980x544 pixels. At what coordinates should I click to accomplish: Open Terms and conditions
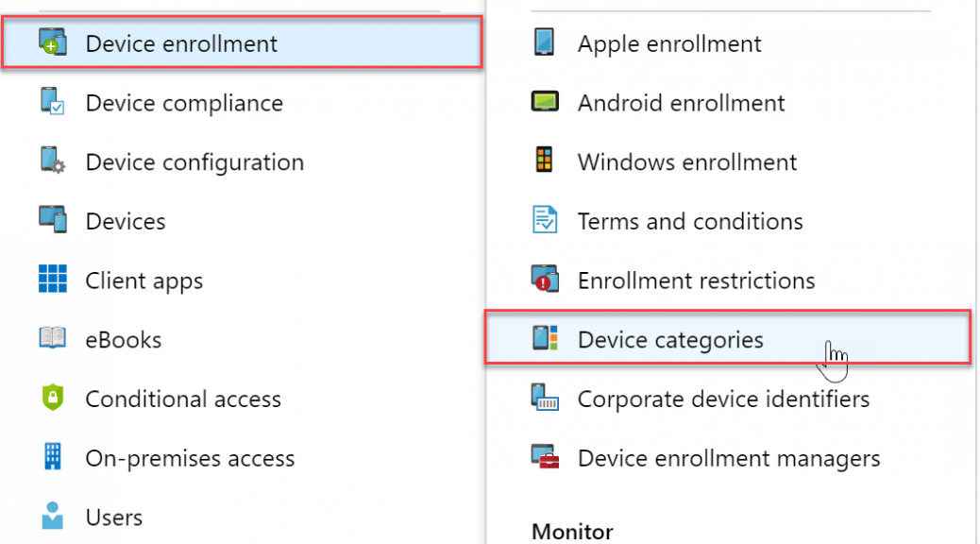690,221
